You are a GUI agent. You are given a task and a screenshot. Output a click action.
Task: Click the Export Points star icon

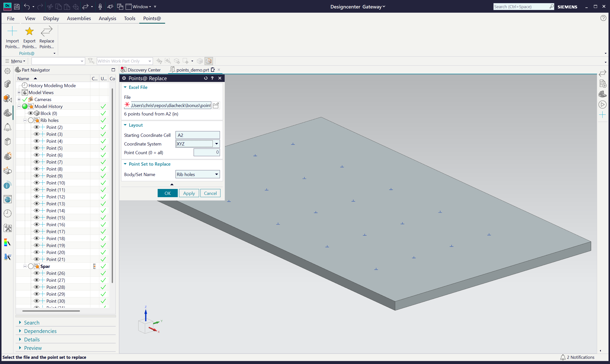(29, 32)
